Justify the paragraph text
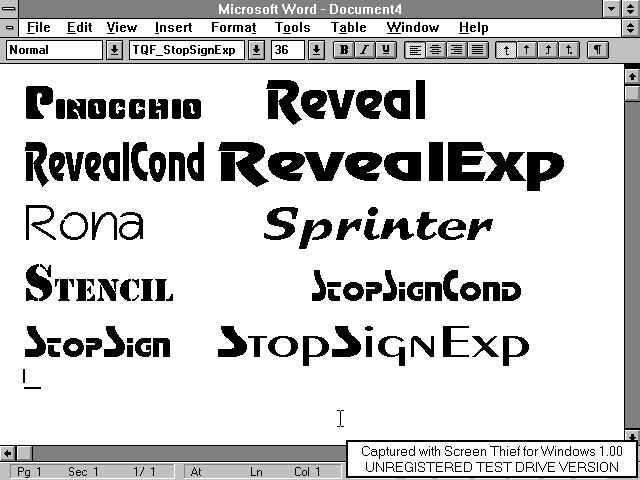This screenshot has width=640, height=480. (x=478, y=50)
